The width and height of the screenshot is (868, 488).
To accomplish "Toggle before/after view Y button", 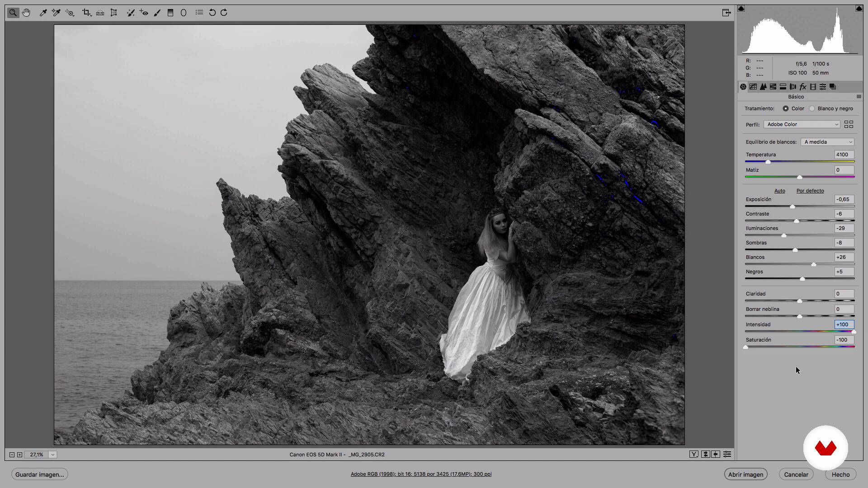I will (x=694, y=454).
